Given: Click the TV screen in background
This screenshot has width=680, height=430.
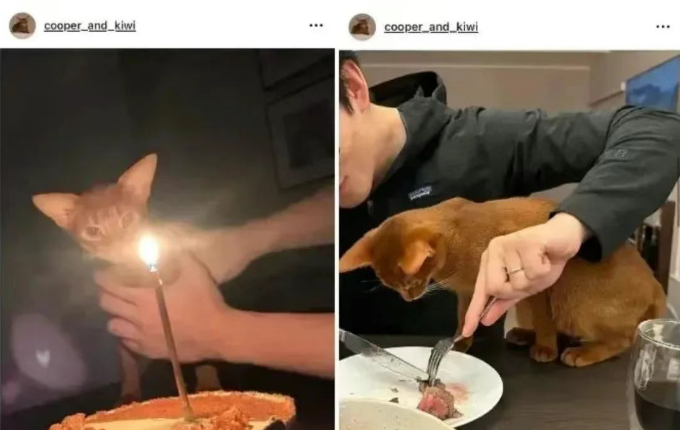Looking at the screenshot, I should pos(654,87).
